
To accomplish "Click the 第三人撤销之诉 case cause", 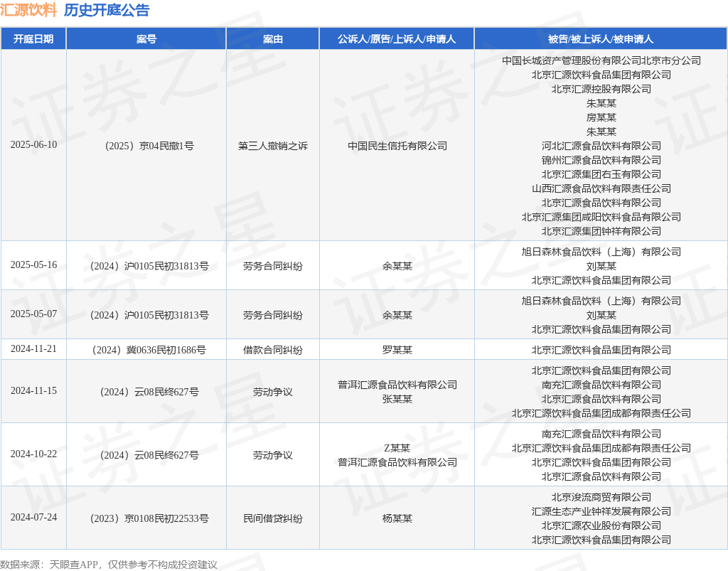I will click(x=273, y=146).
